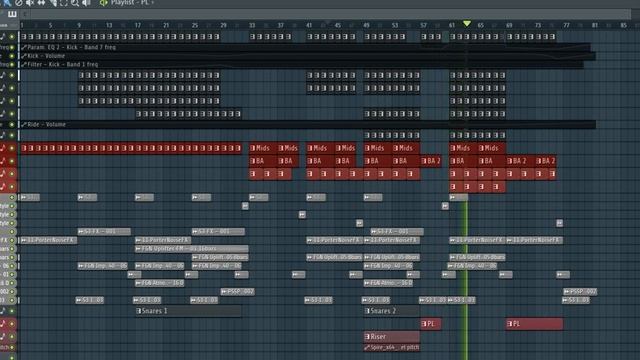This screenshot has height=360, width=640.
Task: Toggle mute on the red Mids track
Action: 12,148
